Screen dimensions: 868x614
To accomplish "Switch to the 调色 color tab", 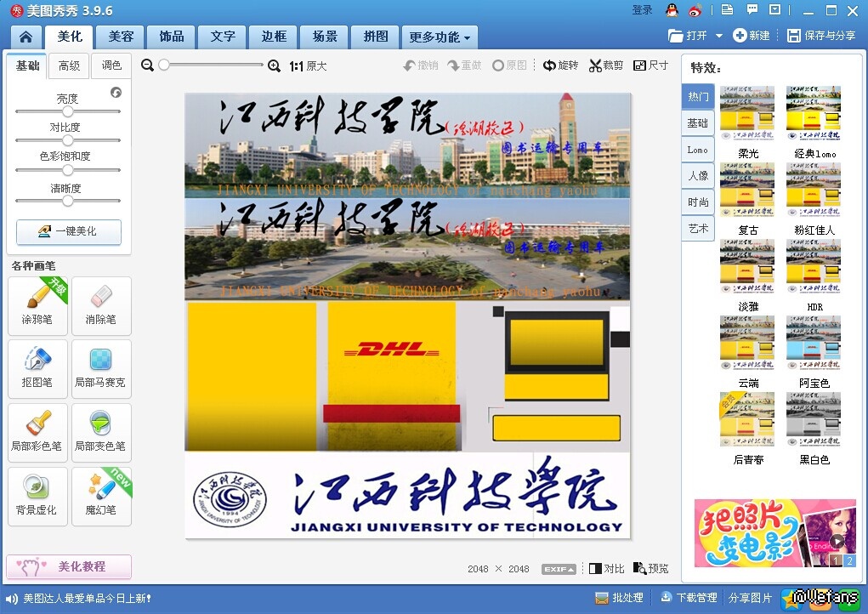I will 111,65.
